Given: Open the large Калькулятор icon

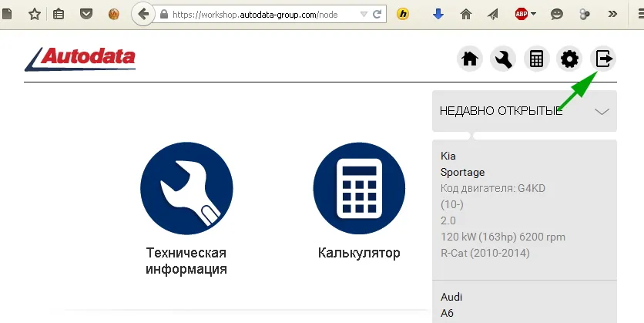Looking at the screenshot, I should (x=360, y=188).
